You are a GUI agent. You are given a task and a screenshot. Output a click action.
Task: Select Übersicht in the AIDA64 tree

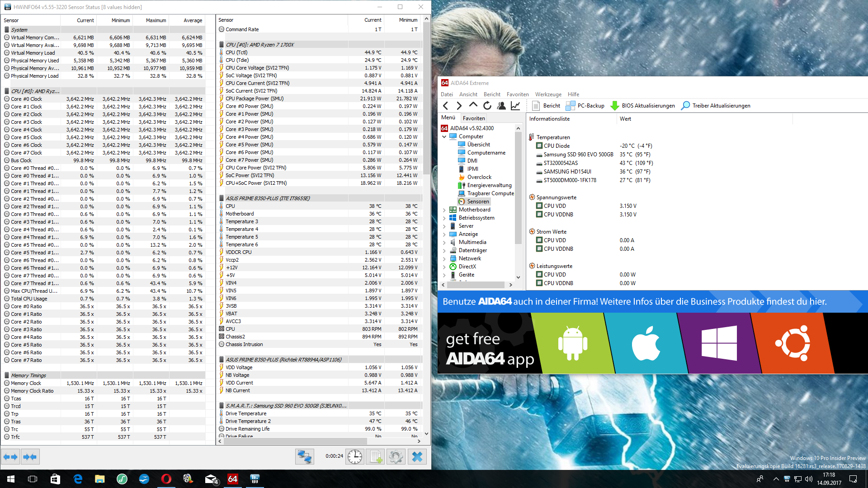(x=479, y=145)
